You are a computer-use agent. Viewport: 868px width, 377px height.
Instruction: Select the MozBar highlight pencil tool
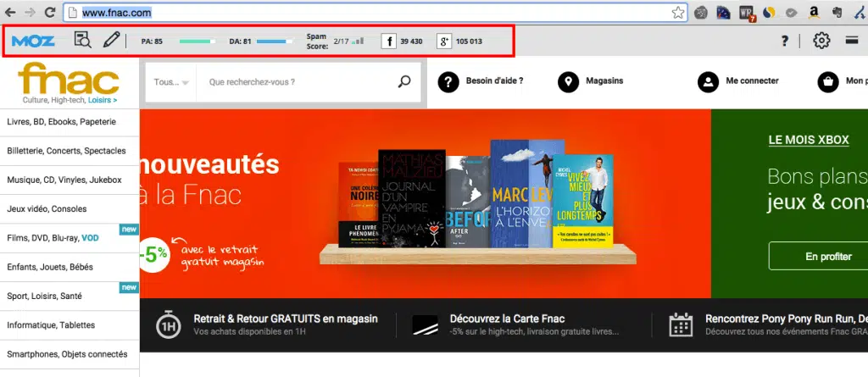pyautogui.click(x=111, y=40)
